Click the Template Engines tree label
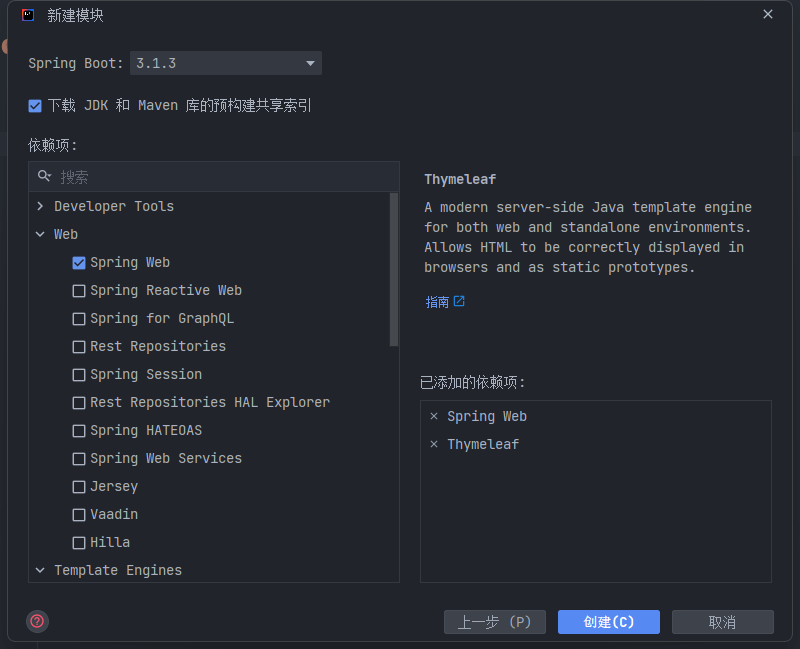Viewport: 800px width, 649px height. (x=118, y=570)
